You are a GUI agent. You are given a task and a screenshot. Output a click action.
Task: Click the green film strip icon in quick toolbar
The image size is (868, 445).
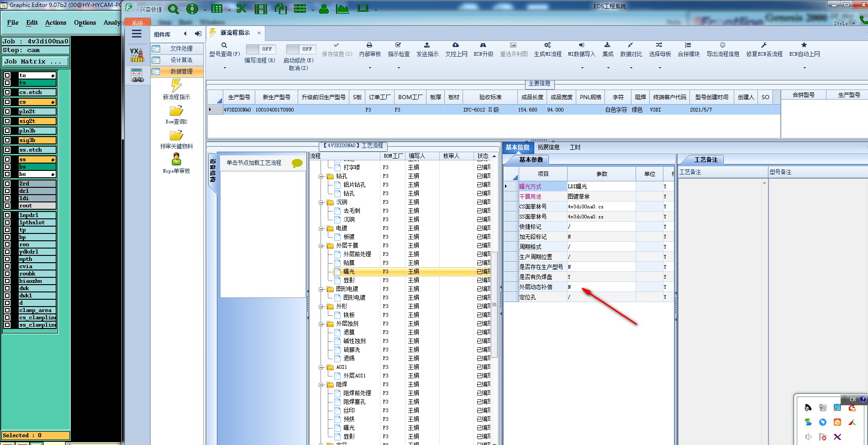click(261, 9)
